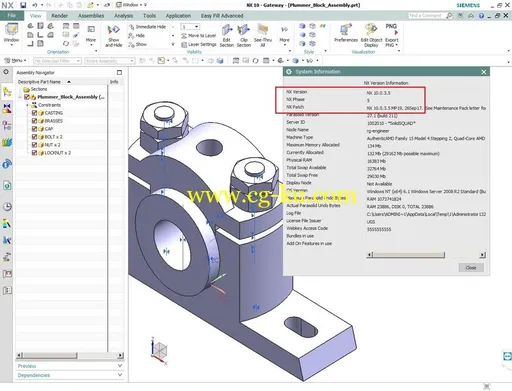The image size is (512, 391).
Task: Uncheck the LOCKNUT x 2 checkbox
Action: coord(34,153)
